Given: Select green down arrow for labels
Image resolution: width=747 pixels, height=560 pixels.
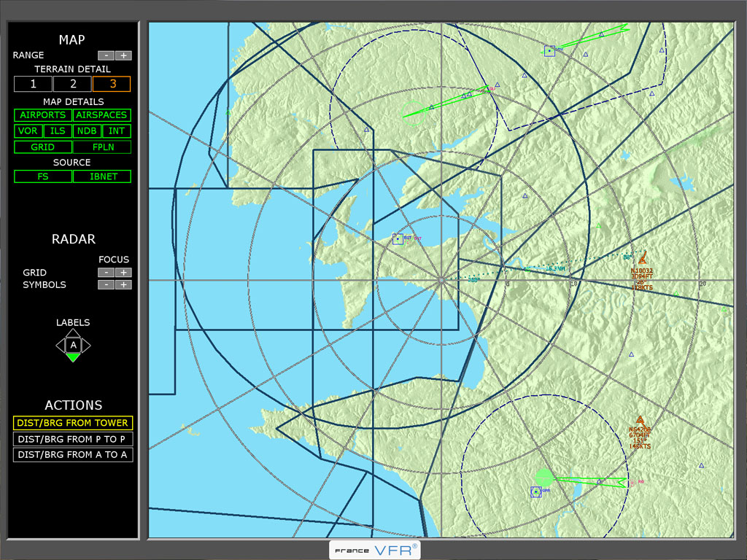Looking at the screenshot, I should point(73,357).
